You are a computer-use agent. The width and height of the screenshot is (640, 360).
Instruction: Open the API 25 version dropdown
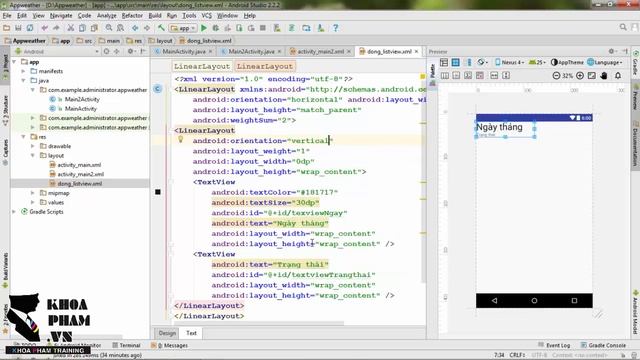(537, 62)
